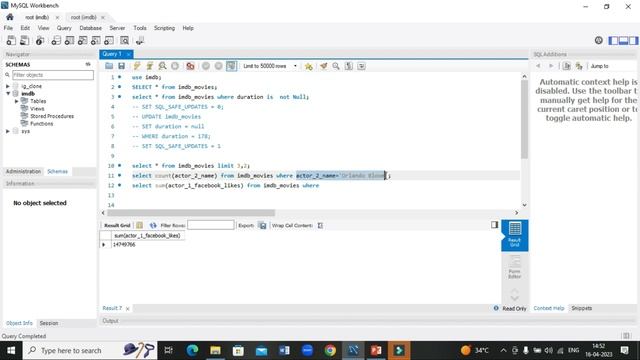Toggle continue-on-error execution icon
The height and width of the screenshot is (360, 640).
[x=190, y=66]
